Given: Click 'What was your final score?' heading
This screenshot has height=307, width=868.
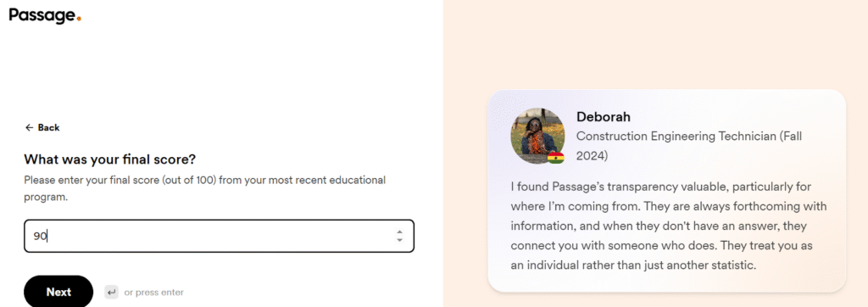Looking at the screenshot, I should [109, 159].
